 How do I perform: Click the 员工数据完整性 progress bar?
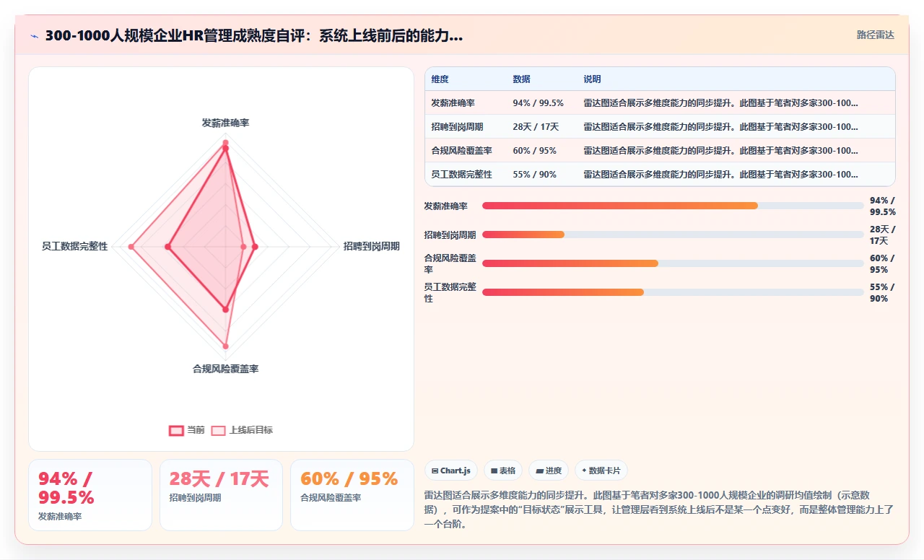(x=673, y=292)
